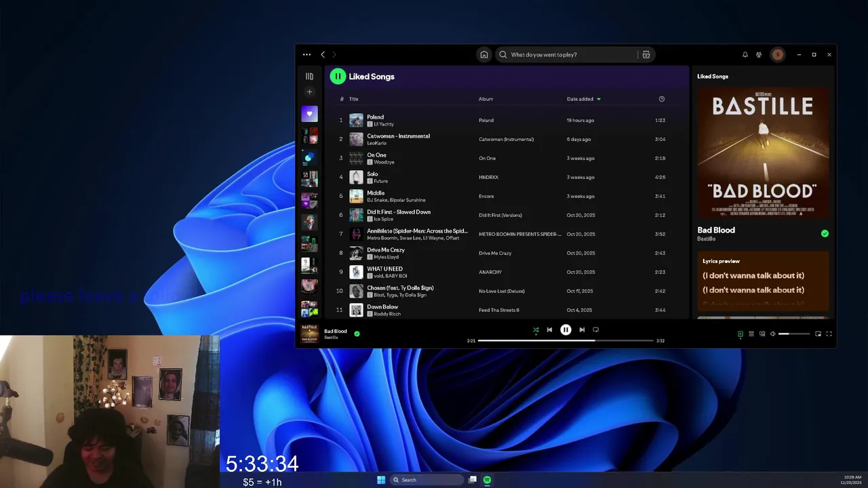868x488 pixels.
Task: Open album link HNDRXX
Action: coord(488,177)
